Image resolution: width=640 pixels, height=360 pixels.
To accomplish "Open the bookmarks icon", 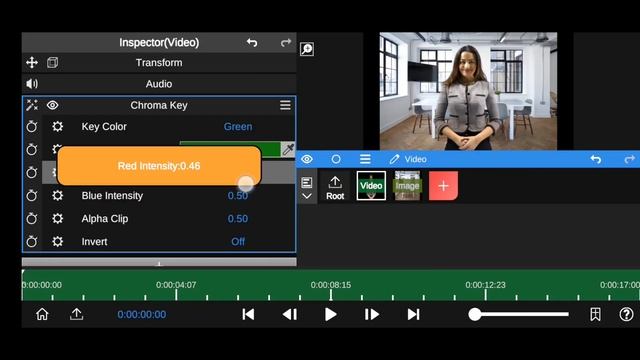I will click(x=595, y=314).
